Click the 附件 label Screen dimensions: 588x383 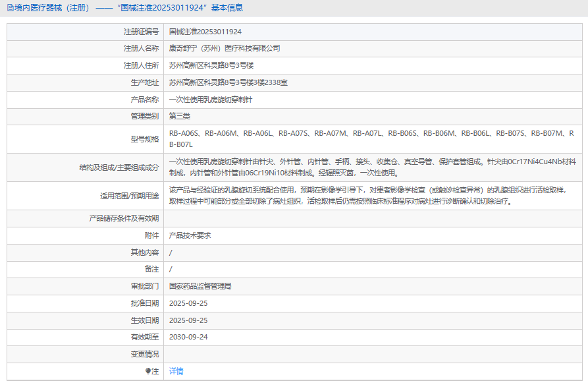coord(152,235)
